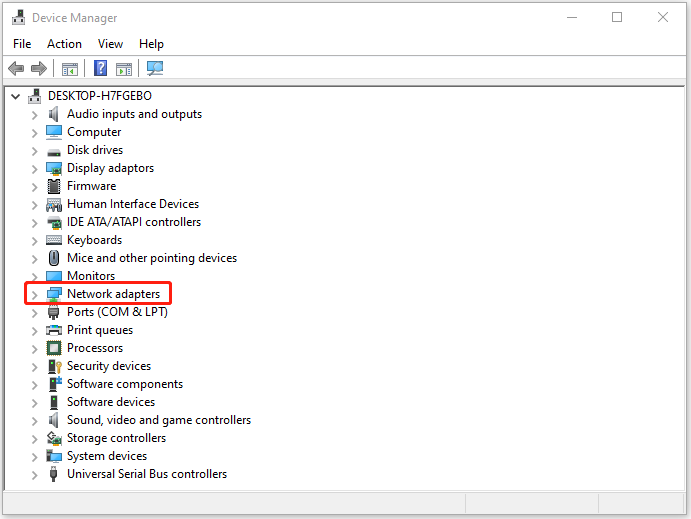Close the Device Manager window
This screenshot has height=519, width=691.
pyautogui.click(x=663, y=17)
